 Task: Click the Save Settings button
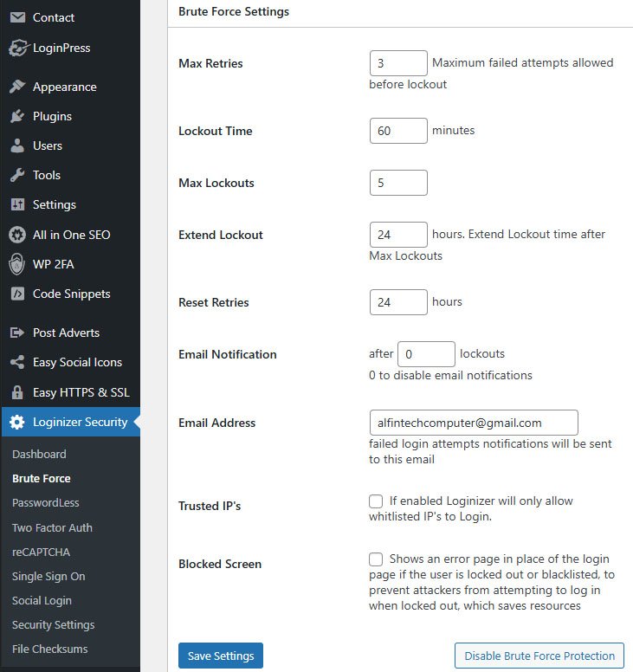coord(221,656)
